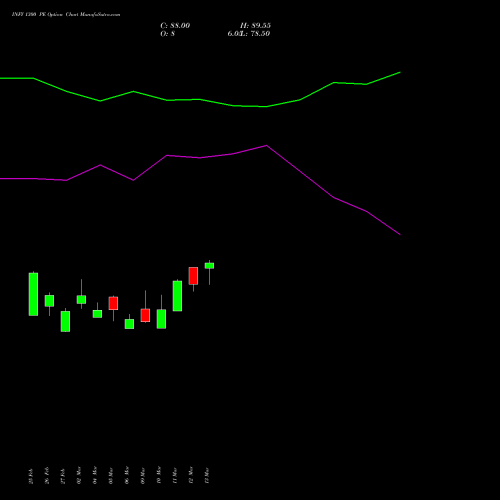The width and height of the screenshot is (500, 500).
Task: Select the green candle for 10 Mar
Action: pyautogui.click(x=161, y=319)
